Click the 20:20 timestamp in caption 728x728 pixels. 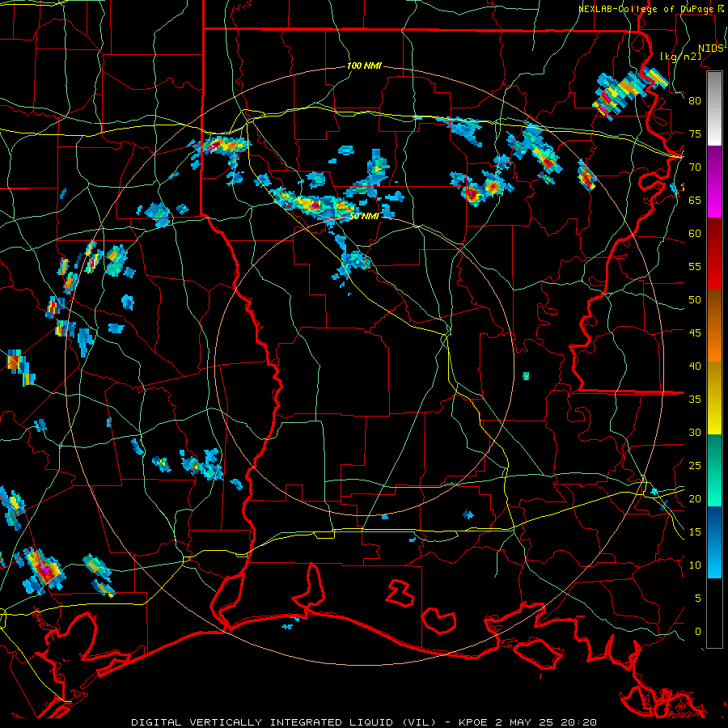[x=580, y=722]
